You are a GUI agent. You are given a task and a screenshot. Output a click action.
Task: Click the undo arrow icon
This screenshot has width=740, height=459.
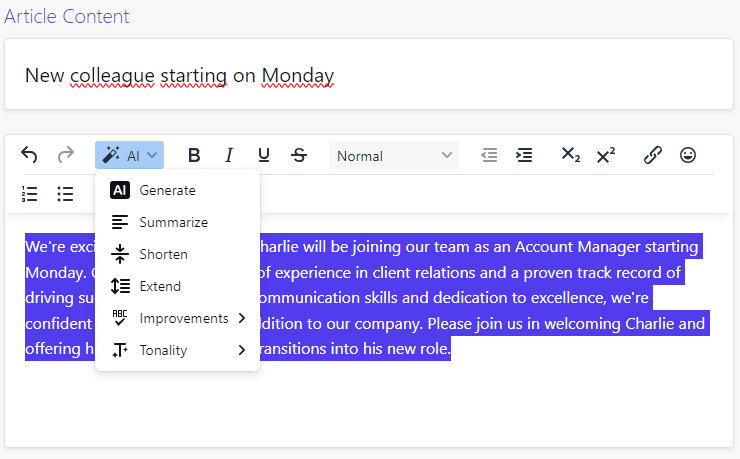[29, 155]
